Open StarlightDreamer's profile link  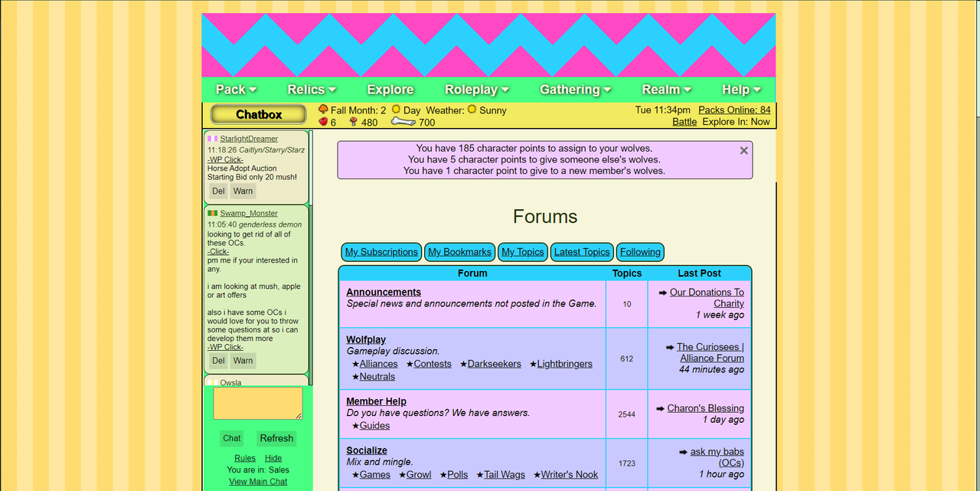(x=249, y=139)
